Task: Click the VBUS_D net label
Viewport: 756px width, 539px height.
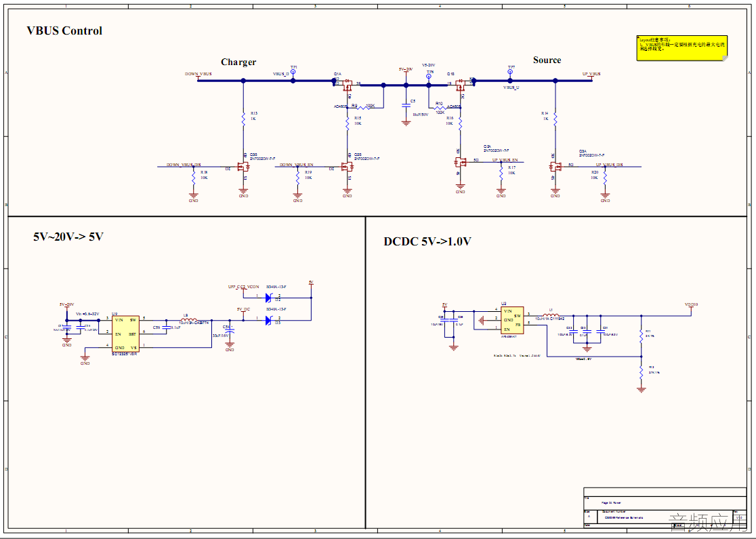Action: point(281,74)
